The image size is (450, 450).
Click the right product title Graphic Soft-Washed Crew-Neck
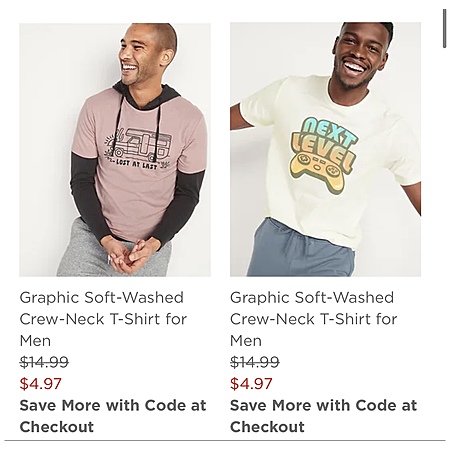pyautogui.click(x=314, y=319)
